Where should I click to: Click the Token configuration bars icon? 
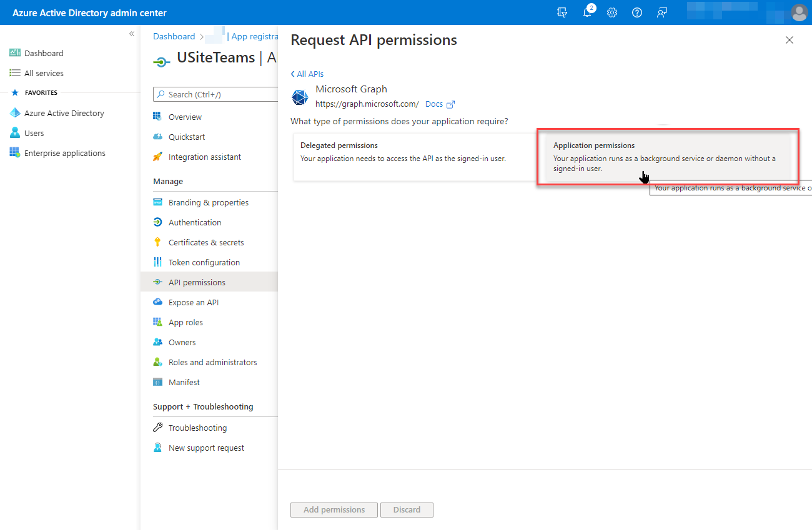pos(157,262)
